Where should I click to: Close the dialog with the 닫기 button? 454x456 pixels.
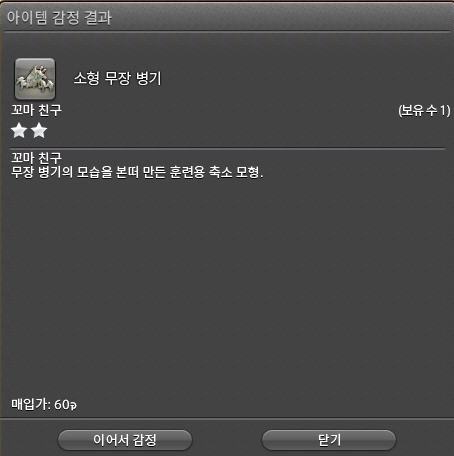coord(329,440)
